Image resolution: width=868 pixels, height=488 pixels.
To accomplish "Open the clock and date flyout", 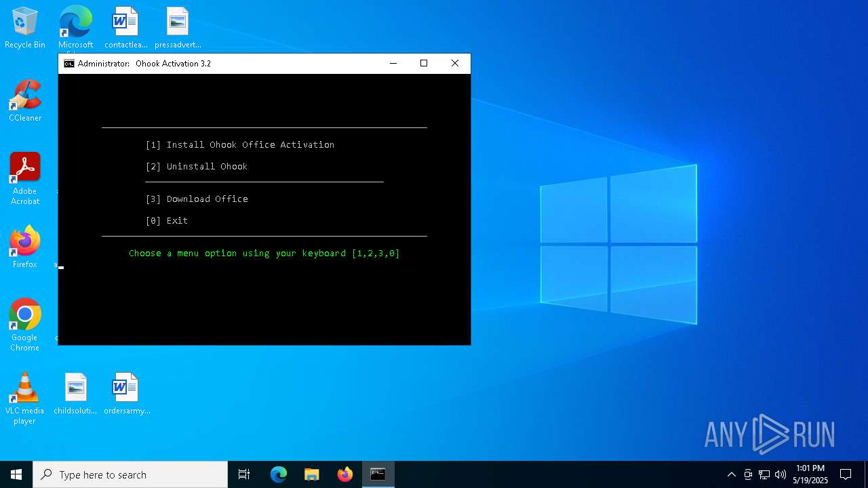I will 810,474.
